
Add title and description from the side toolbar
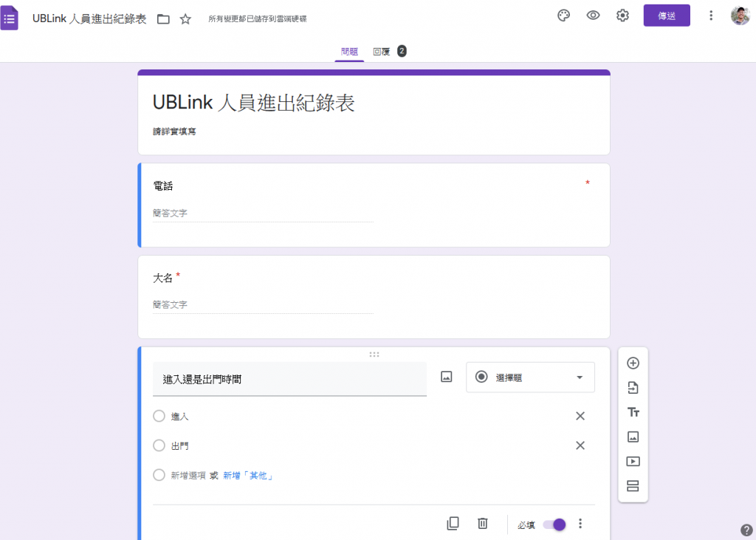tap(633, 412)
